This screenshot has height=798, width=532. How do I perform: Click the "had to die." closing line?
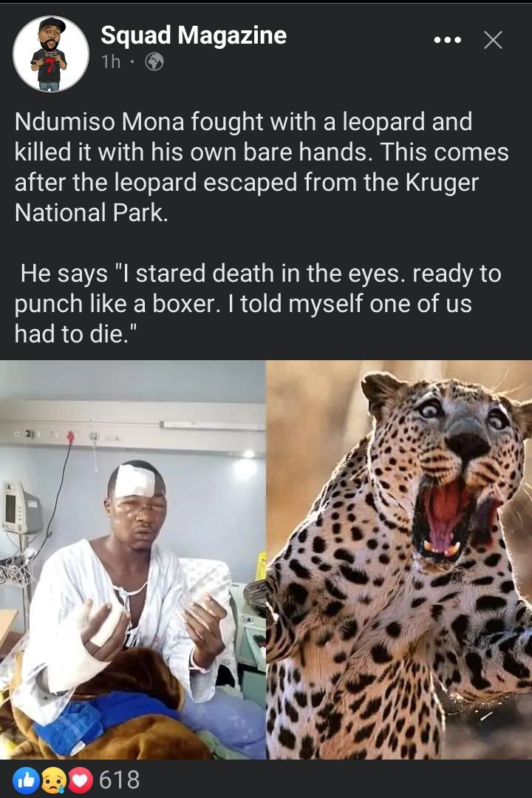[76, 334]
